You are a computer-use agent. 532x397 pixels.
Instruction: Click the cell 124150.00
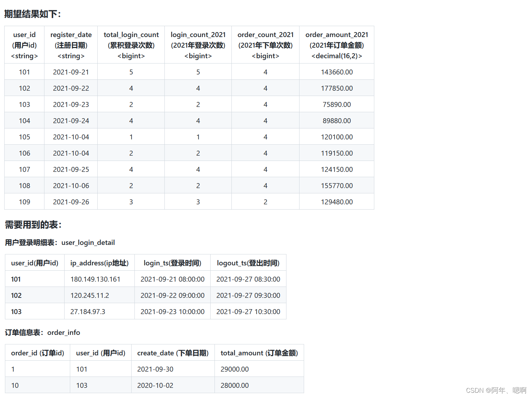[x=337, y=169]
